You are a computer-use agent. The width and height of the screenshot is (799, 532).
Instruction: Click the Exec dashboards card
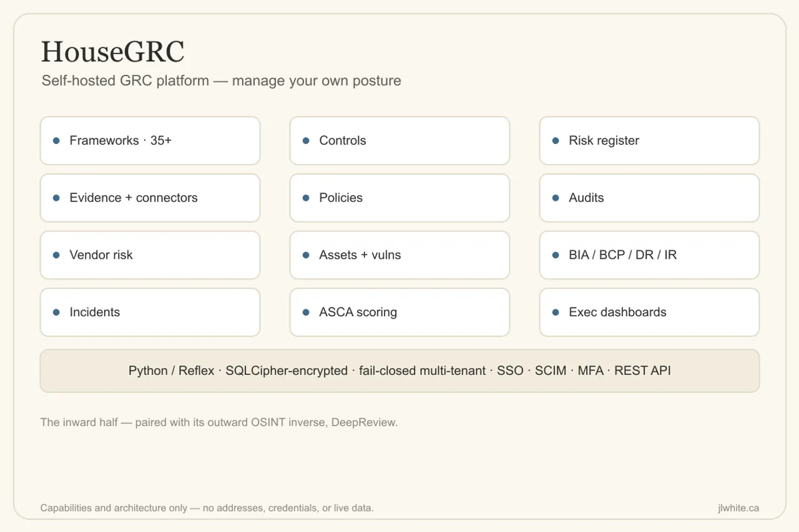pos(649,312)
